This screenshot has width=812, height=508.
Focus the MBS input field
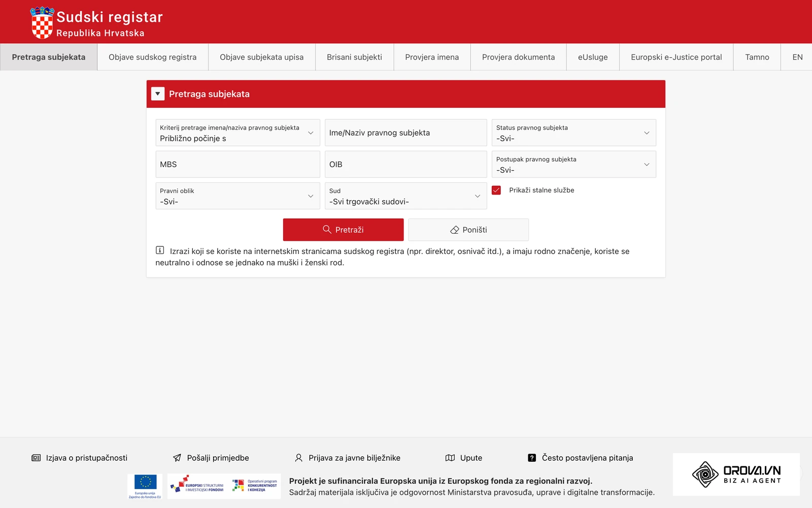pyautogui.click(x=238, y=164)
